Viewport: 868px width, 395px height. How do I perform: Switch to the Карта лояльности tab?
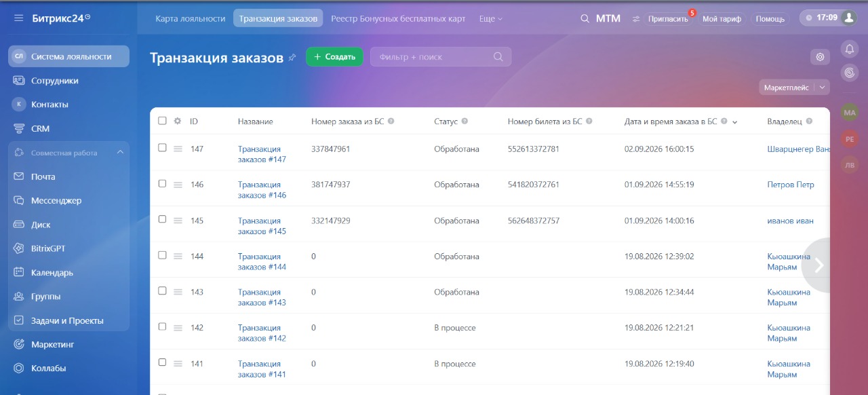tap(191, 19)
